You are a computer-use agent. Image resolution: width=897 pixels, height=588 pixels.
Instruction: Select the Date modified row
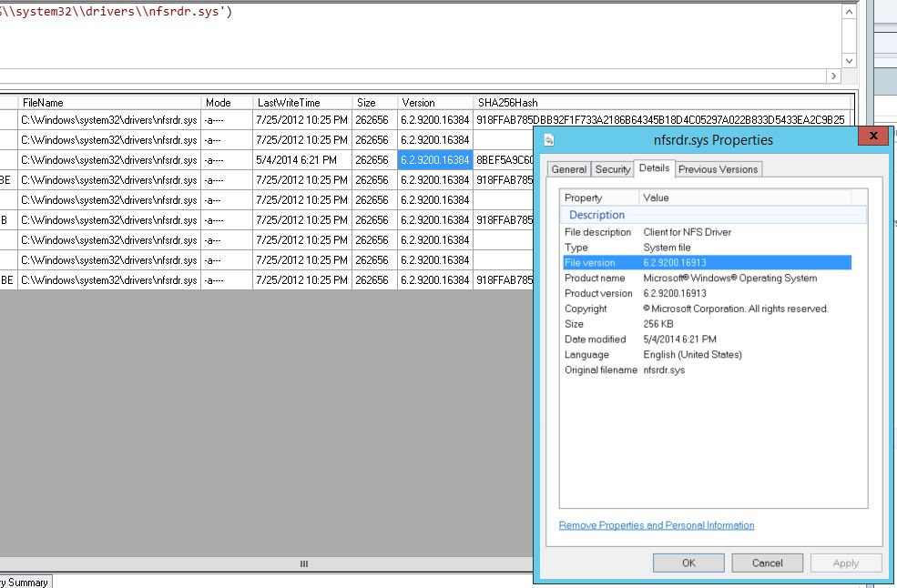[x=708, y=340]
